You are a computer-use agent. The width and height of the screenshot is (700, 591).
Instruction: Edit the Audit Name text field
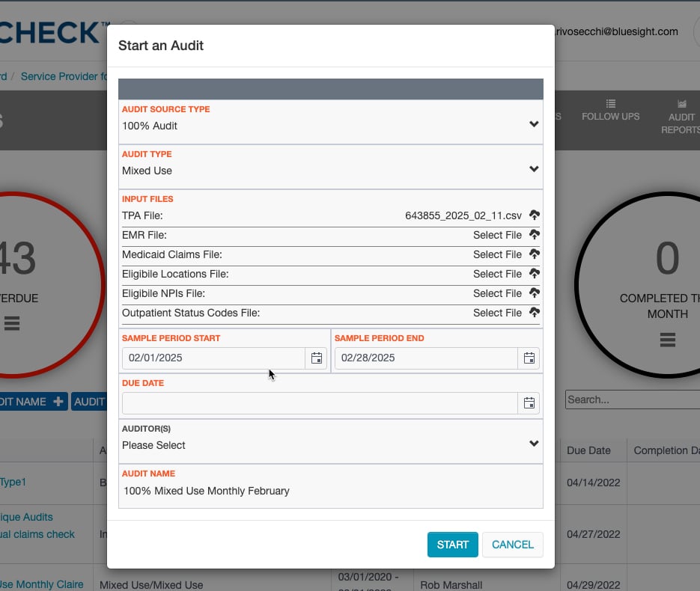[330, 492]
